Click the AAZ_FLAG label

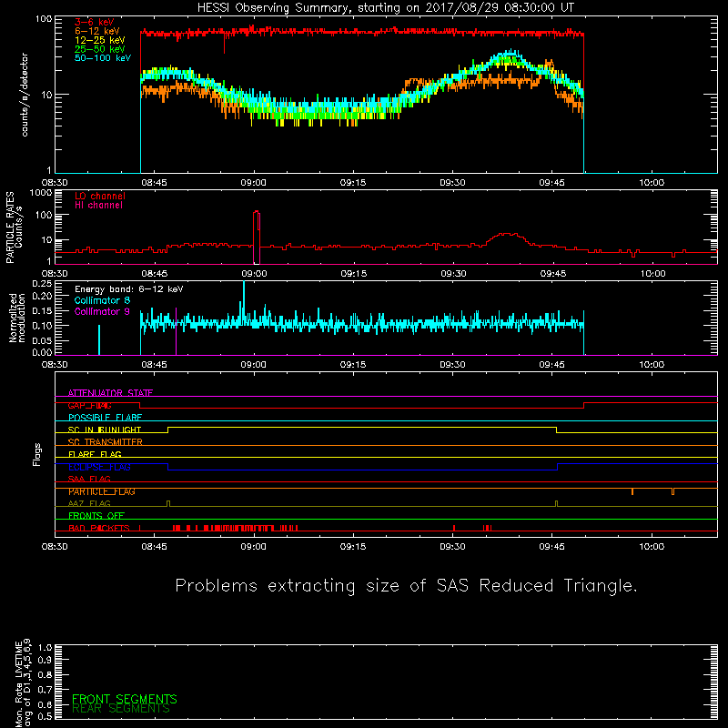click(x=89, y=503)
